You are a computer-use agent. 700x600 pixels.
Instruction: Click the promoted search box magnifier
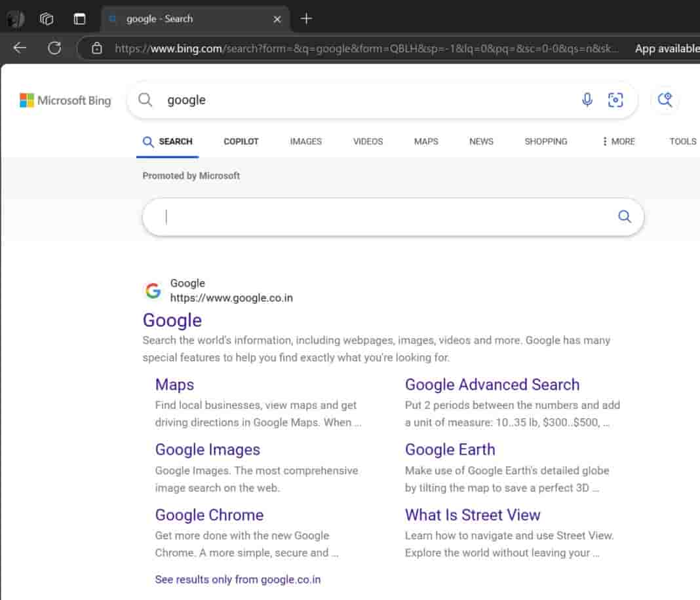[x=625, y=217]
